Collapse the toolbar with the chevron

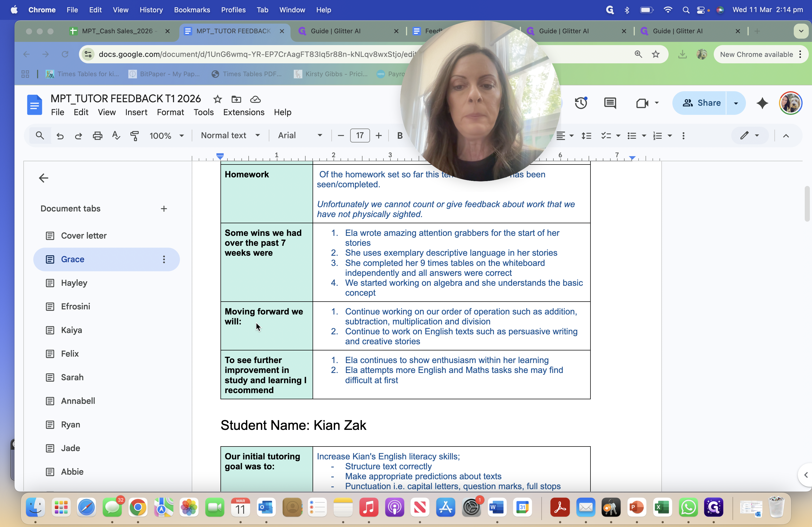pyautogui.click(x=786, y=136)
